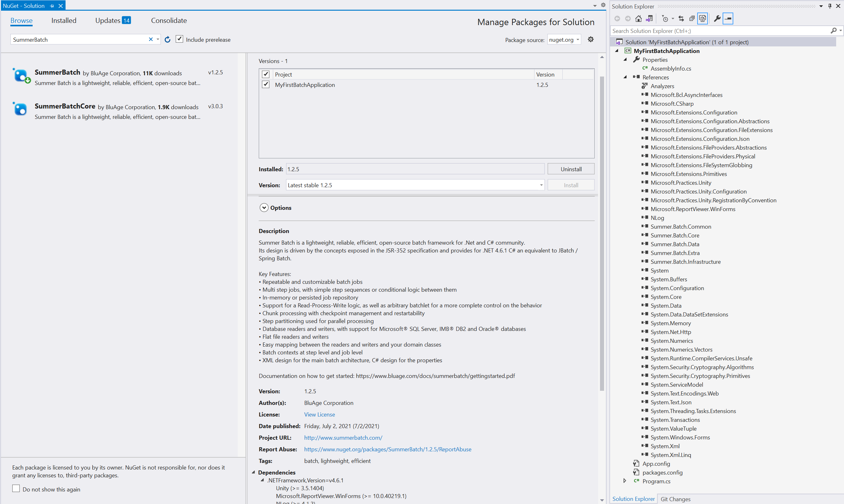Switch to the Git Changes tab
Viewport: 844px width, 504px height.
tap(675, 499)
